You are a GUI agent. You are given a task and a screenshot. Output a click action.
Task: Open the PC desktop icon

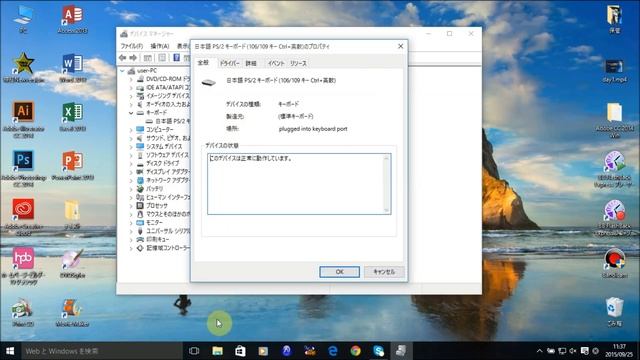coord(23,19)
